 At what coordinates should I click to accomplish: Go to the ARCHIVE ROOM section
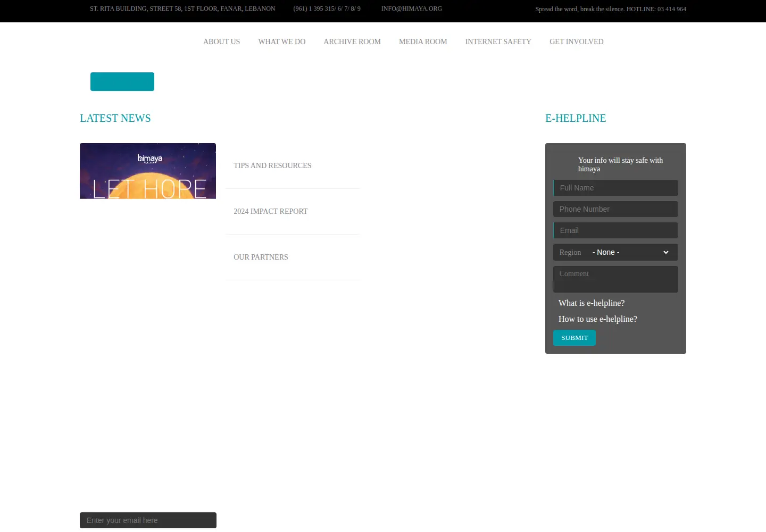(x=352, y=41)
